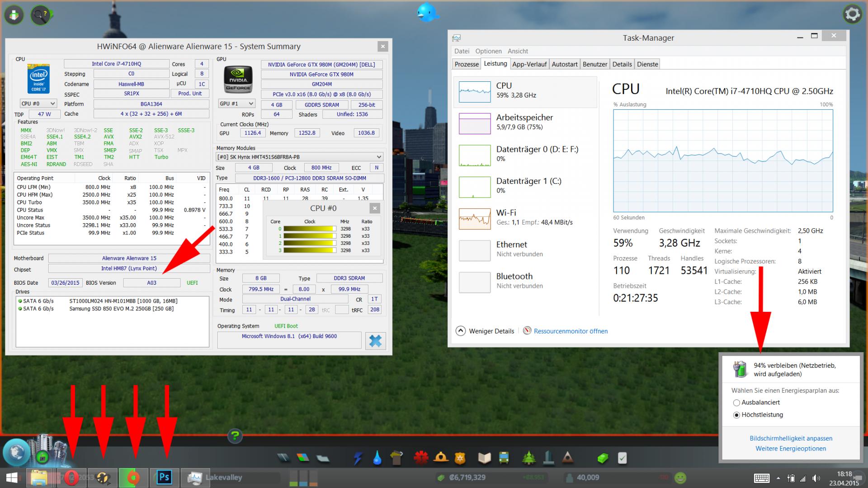Switch to the Autostart tab

pos(565,64)
